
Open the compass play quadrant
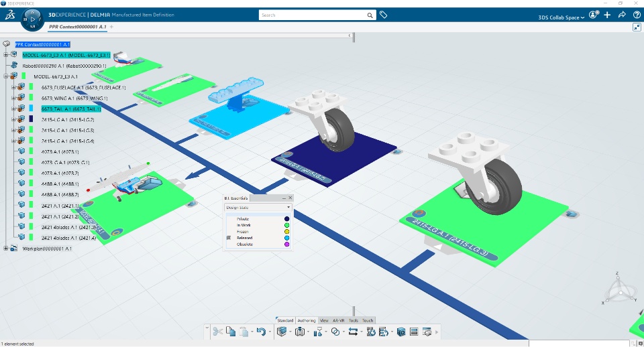(x=32, y=19)
